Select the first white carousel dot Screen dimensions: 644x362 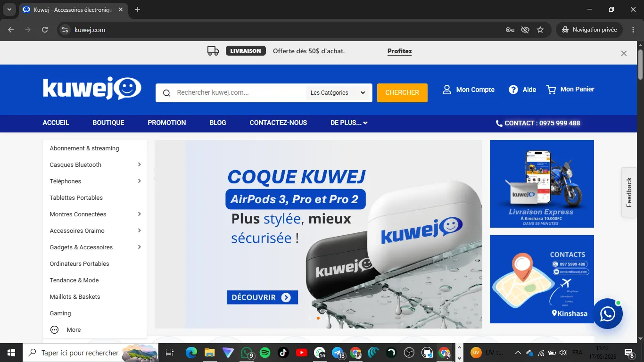[x=310, y=318]
